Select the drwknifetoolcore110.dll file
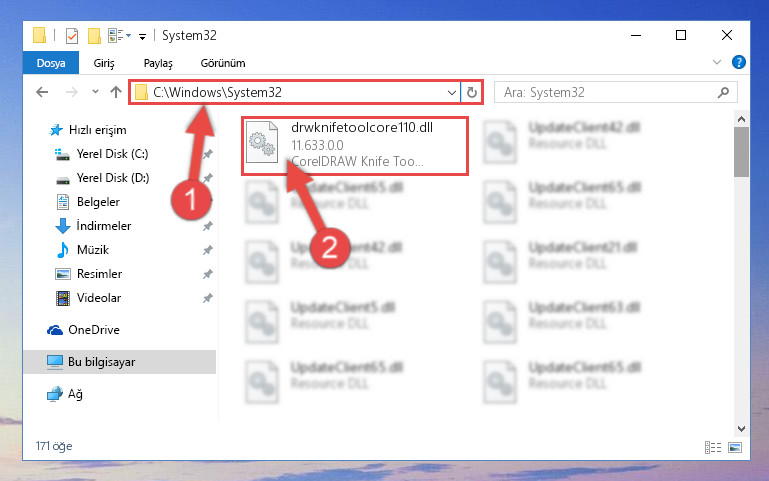 coord(355,146)
